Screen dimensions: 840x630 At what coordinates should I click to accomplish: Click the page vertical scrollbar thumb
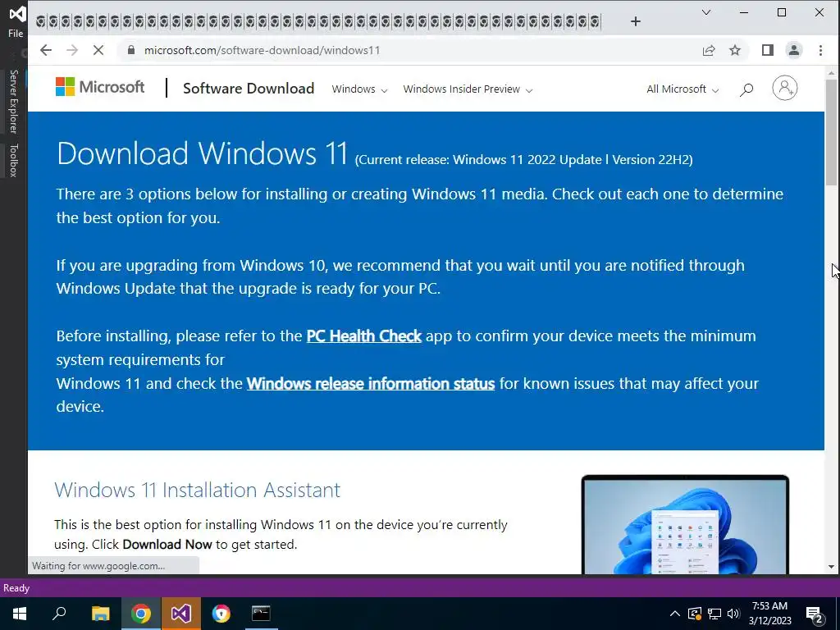pyautogui.click(x=832, y=132)
